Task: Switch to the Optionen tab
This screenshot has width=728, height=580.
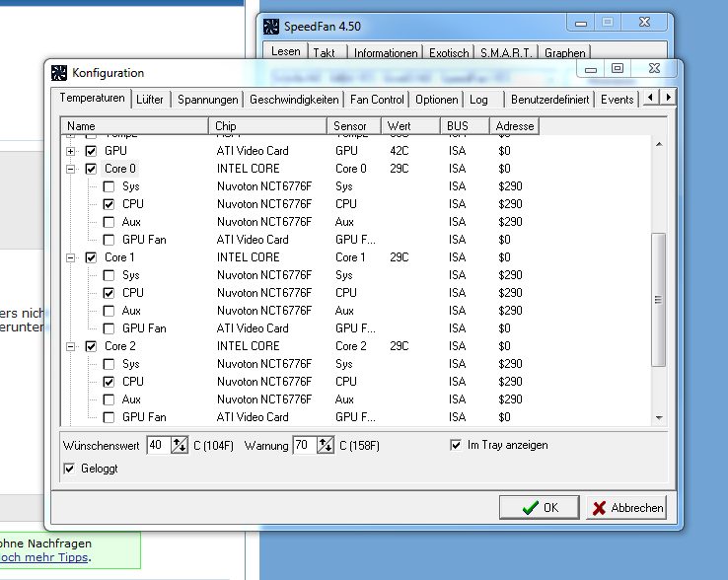Action: (436, 100)
